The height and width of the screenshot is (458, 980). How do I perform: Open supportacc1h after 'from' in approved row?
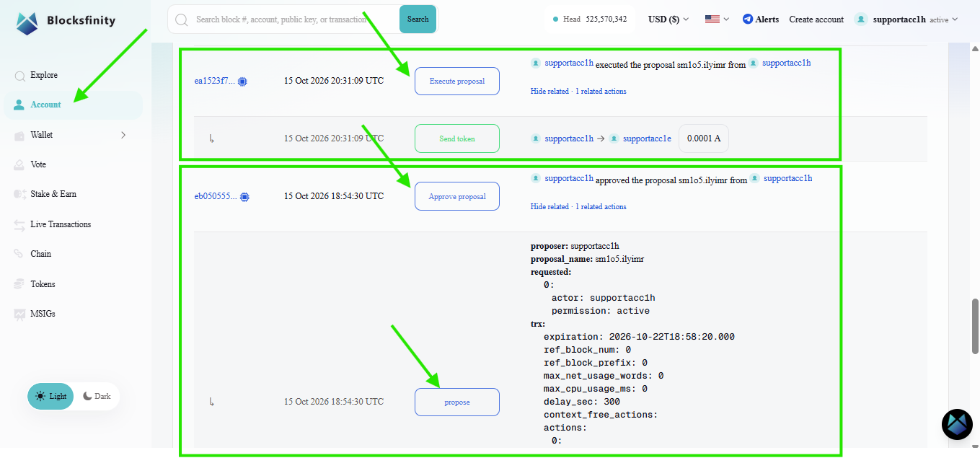[x=787, y=178]
